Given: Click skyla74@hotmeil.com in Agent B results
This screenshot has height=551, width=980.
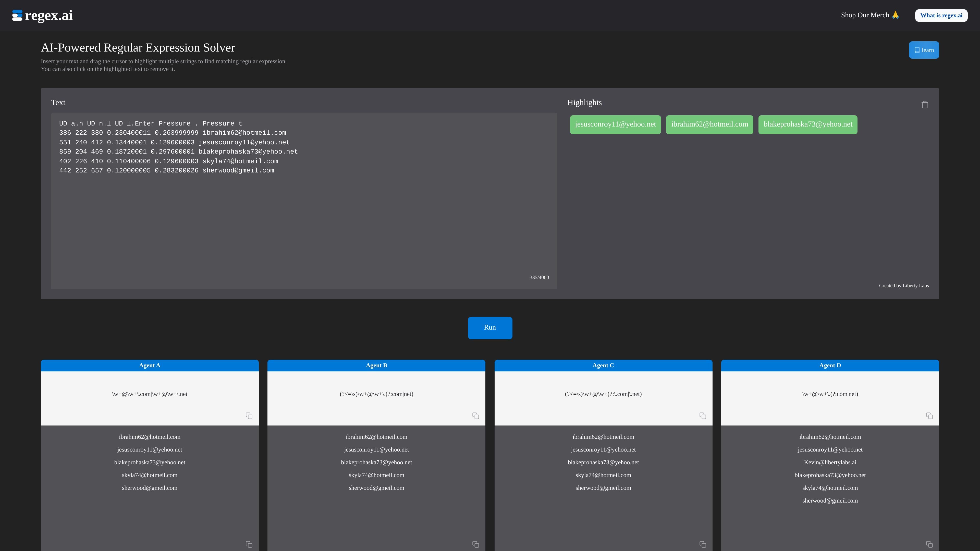Looking at the screenshot, I should point(376,475).
